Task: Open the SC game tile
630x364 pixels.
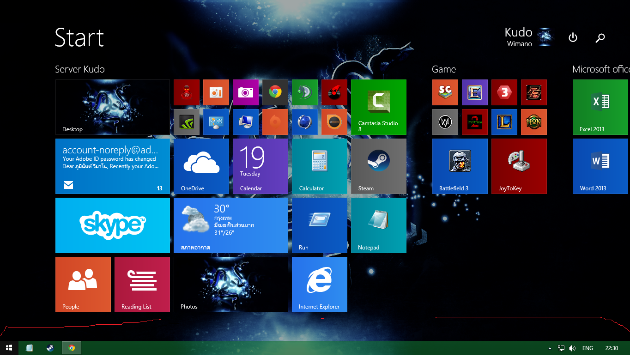Action: [445, 92]
